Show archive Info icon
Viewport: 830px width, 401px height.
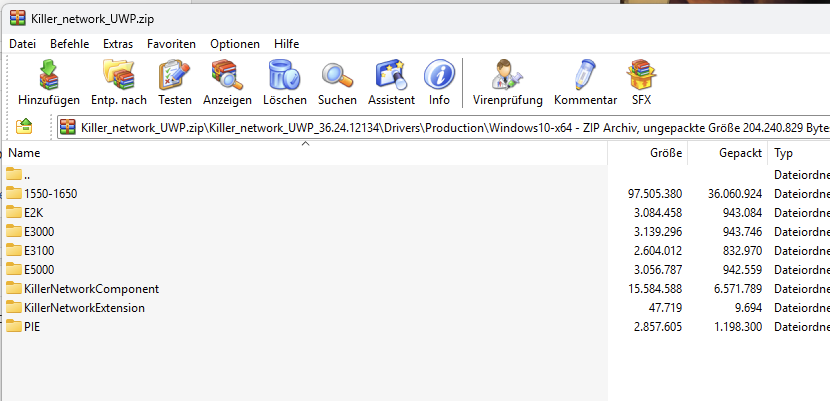pos(439,75)
